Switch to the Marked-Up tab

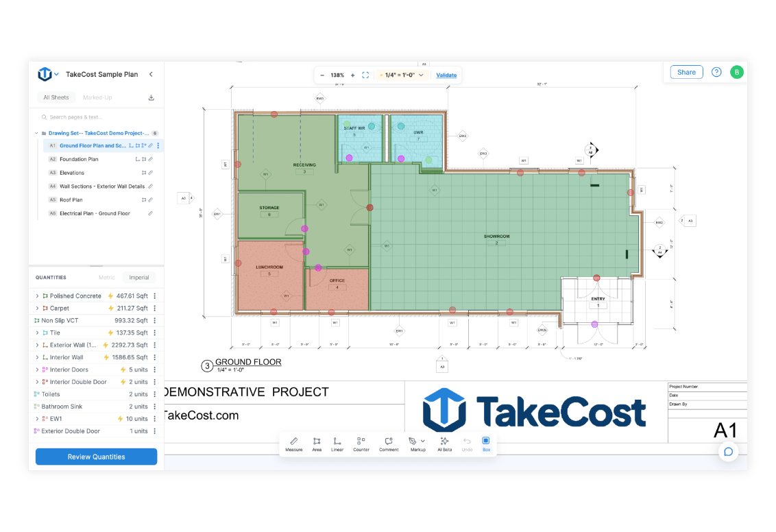click(97, 97)
